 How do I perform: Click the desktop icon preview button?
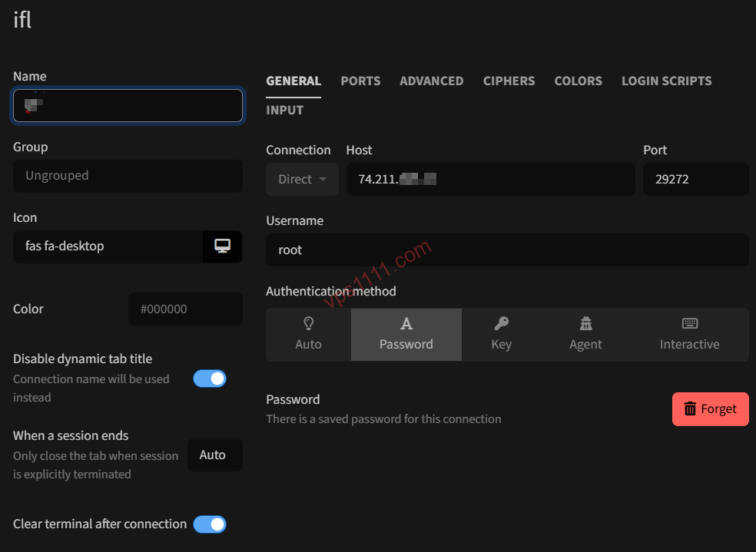click(222, 246)
